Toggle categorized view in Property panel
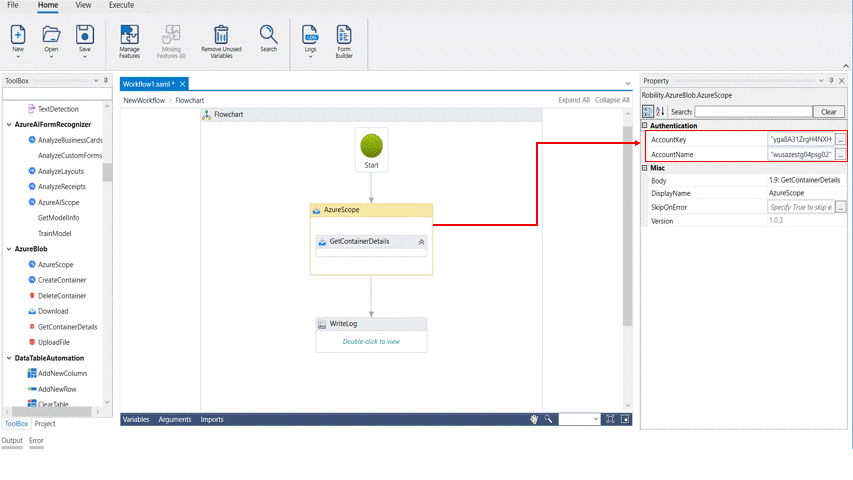 (x=648, y=112)
